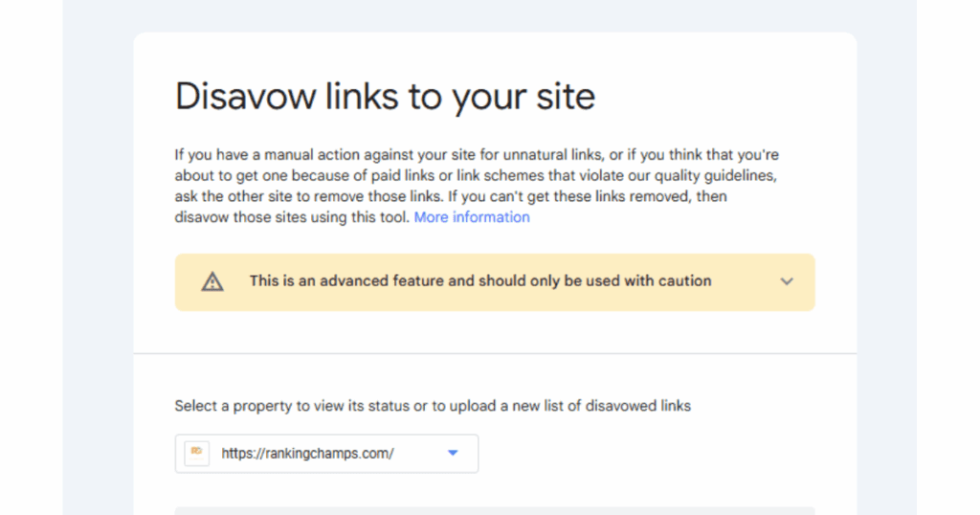Click the gray panel below property selector
The width and height of the screenshot is (980, 515).
(x=495, y=510)
